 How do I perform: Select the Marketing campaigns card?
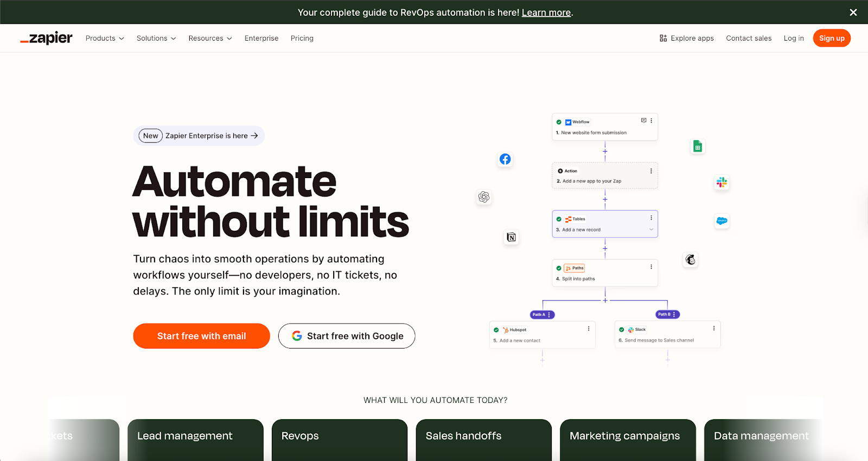coord(628,440)
